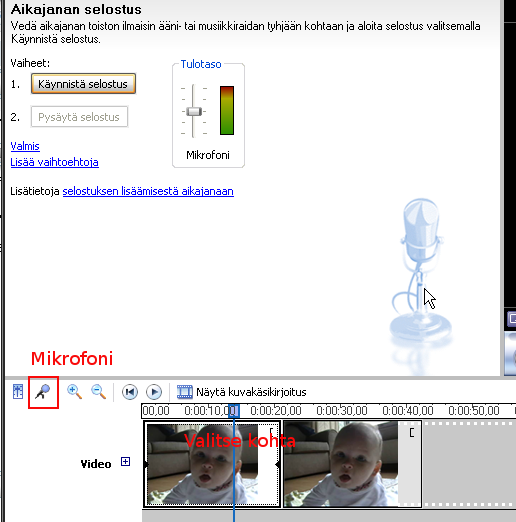Select the second baby video clip
516x522 pixels.
(x=352, y=464)
